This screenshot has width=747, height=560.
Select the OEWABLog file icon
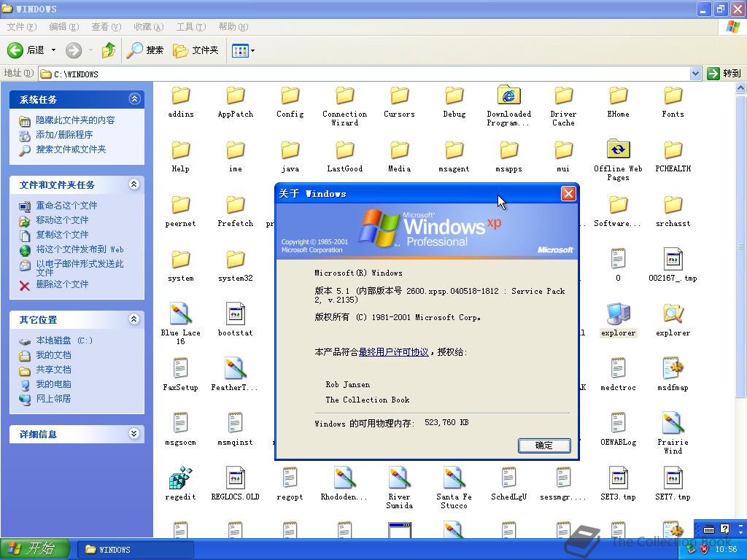pyautogui.click(x=618, y=424)
